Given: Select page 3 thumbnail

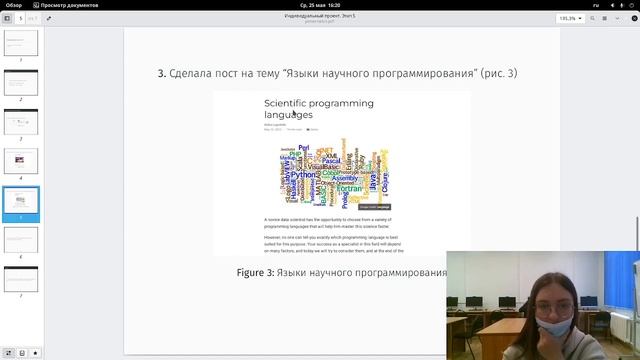Looking at the screenshot, I should 21,122.
